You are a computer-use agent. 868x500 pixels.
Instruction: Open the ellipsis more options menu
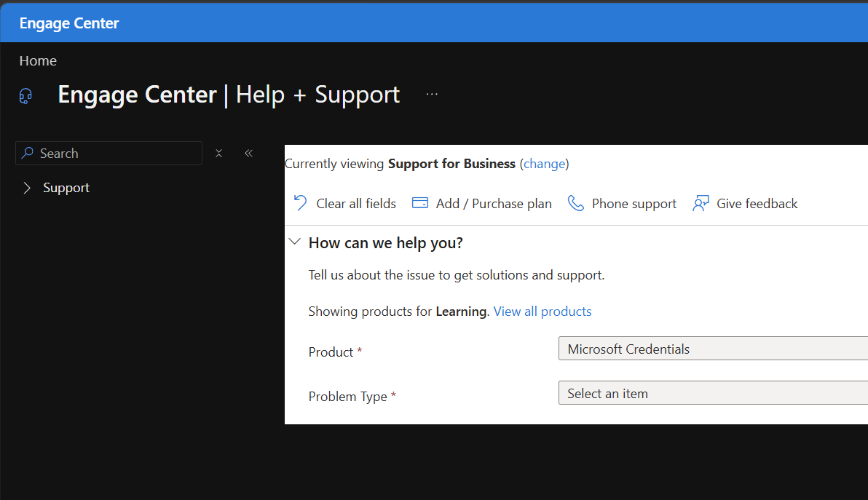[432, 94]
